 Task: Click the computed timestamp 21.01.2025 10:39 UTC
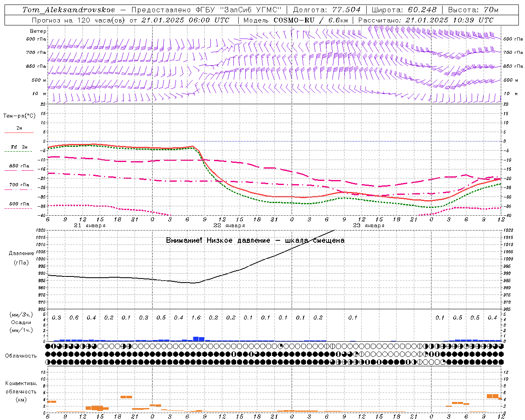point(450,20)
